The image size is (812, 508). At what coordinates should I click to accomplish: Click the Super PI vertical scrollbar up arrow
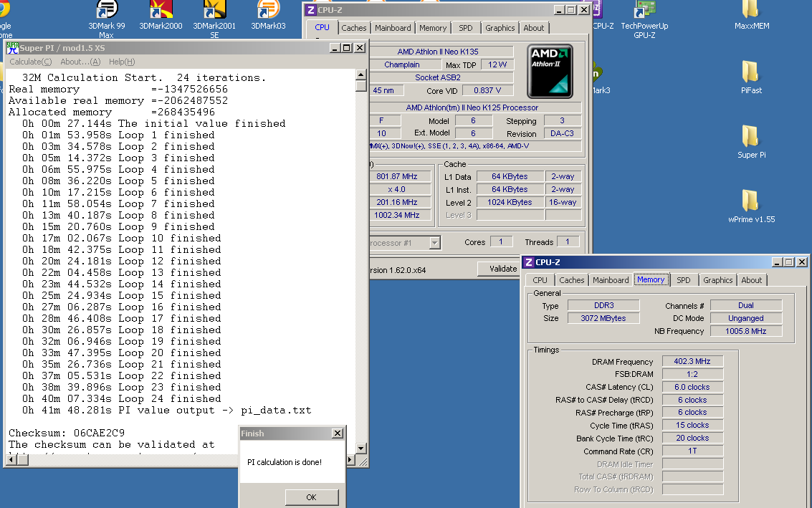coord(361,75)
